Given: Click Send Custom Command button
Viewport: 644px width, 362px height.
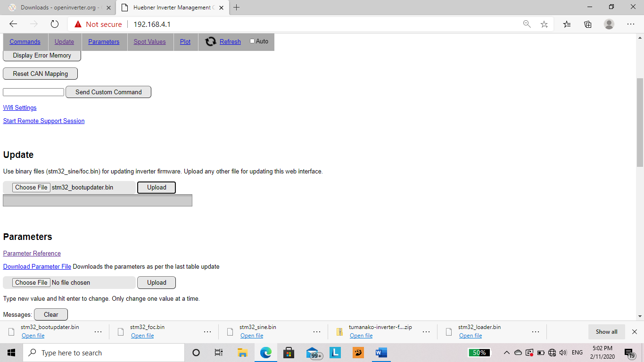Looking at the screenshot, I should click(108, 92).
